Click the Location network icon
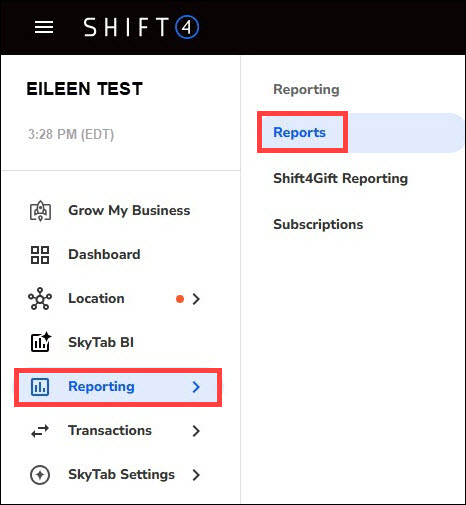 pyautogui.click(x=40, y=299)
